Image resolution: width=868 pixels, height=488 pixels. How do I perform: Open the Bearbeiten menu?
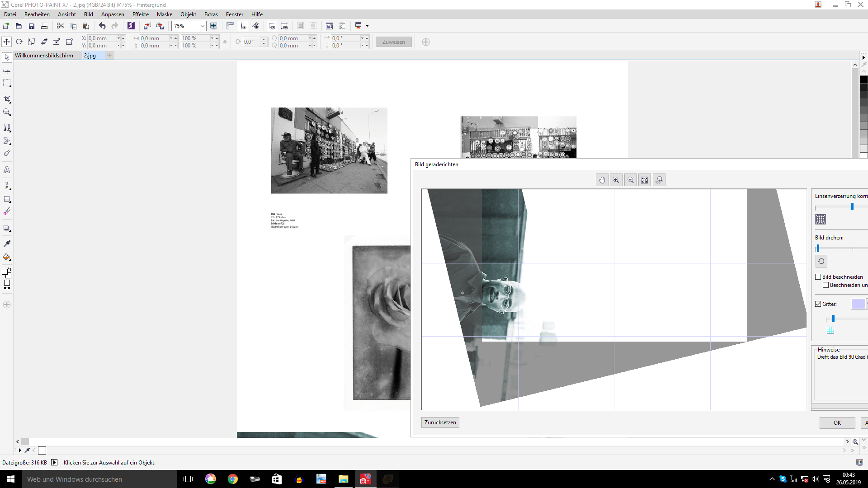[x=37, y=14]
